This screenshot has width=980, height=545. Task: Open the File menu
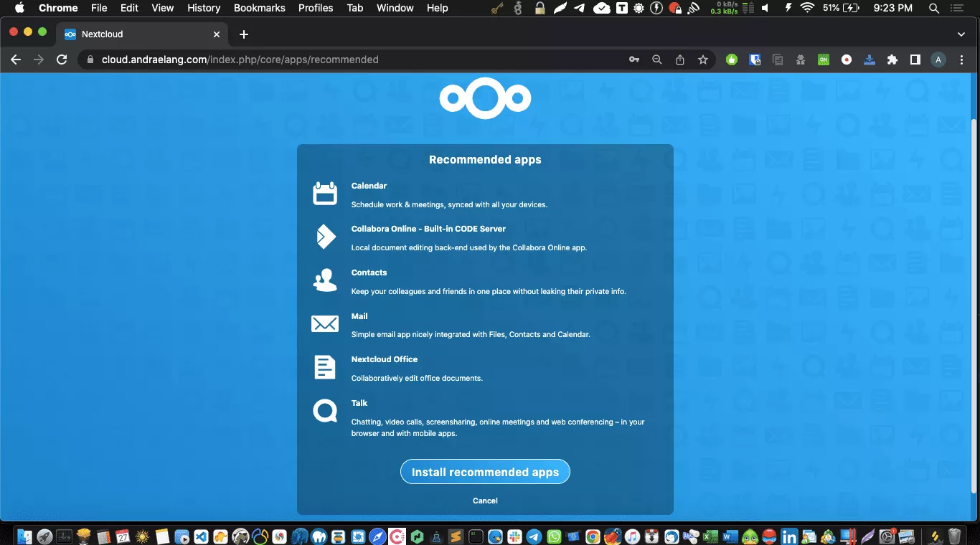(x=99, y=8)
